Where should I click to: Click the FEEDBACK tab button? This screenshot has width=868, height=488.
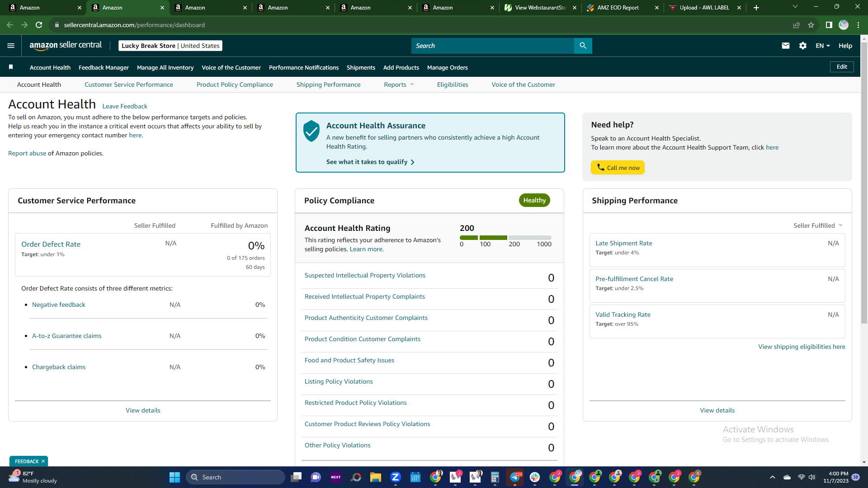tap(26, 461)
